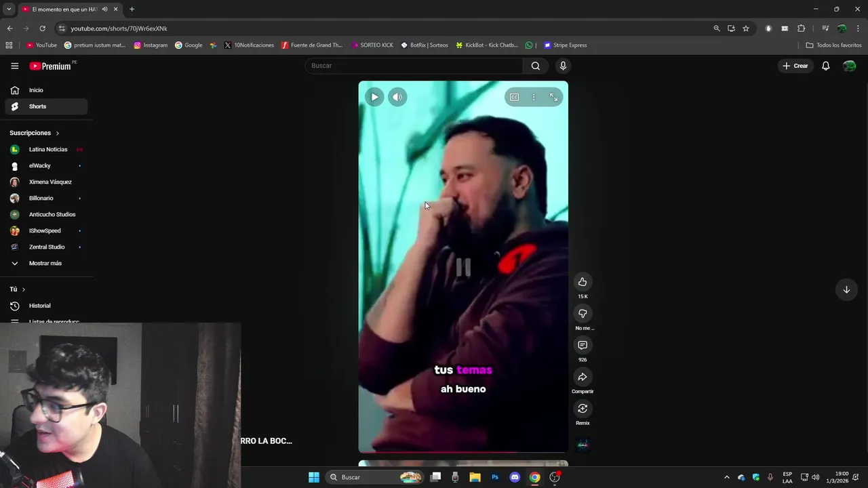Image resolution: width=868 pixels, height=488 pixels.
Task: Open SORTEO KICK bookmark
Action: click(x=372, y=45)
